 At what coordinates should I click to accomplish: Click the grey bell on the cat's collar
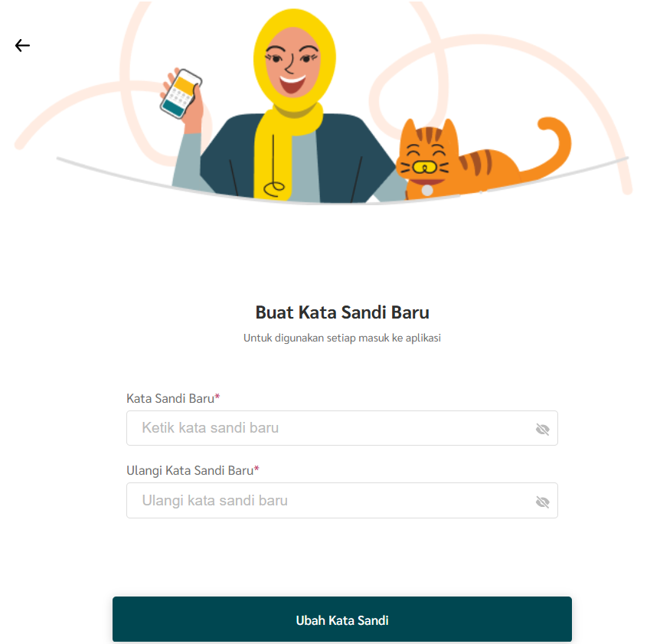point(427,191)
